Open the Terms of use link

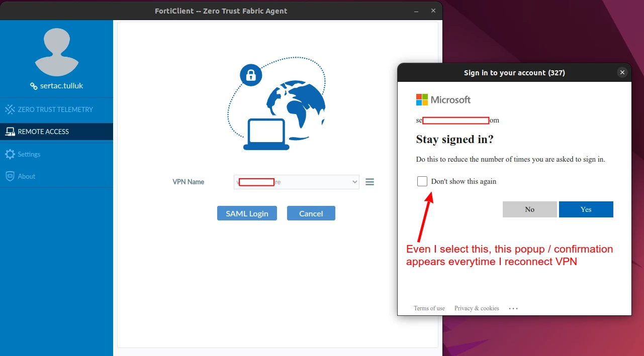[429, 308]
